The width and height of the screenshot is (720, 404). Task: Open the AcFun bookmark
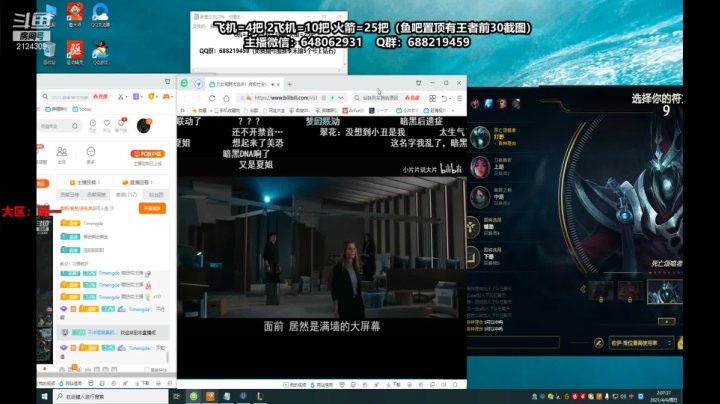point(353,111)
